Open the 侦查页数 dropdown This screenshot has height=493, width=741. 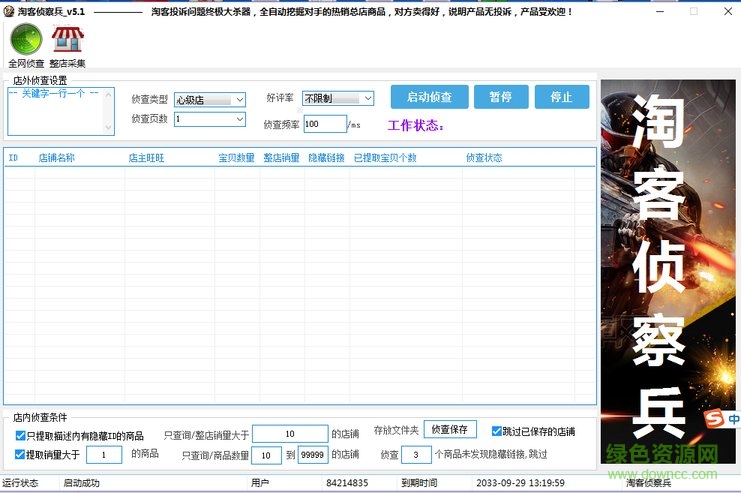210,119
